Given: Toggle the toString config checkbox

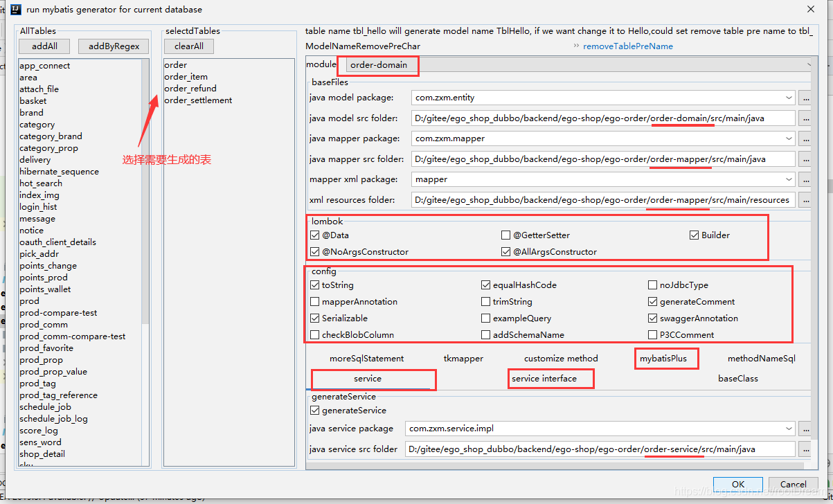Looking at the screenshot, I should pos(315,285).
